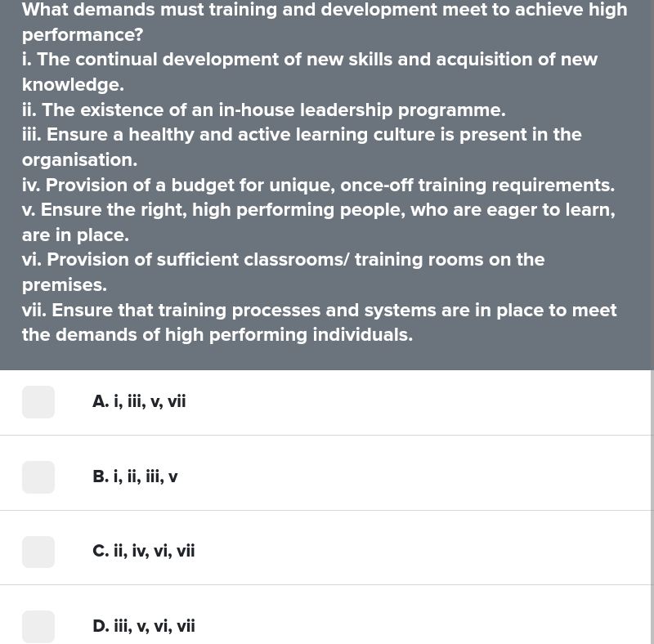Click the question heading text
The height and width of the screenshot is (644, 654).
click(325, 22)
